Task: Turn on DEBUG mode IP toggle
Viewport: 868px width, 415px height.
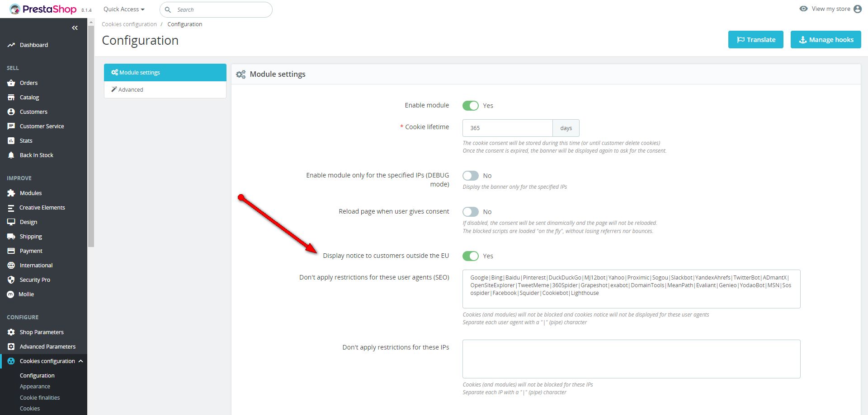Action: [470, 176]
